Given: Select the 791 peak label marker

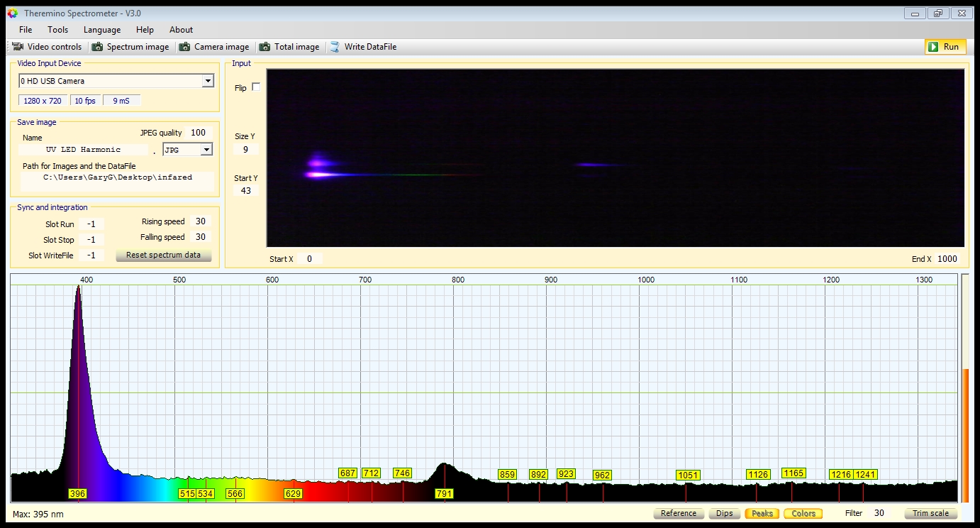Looking at the screenshot, I should tap(444, 493).
